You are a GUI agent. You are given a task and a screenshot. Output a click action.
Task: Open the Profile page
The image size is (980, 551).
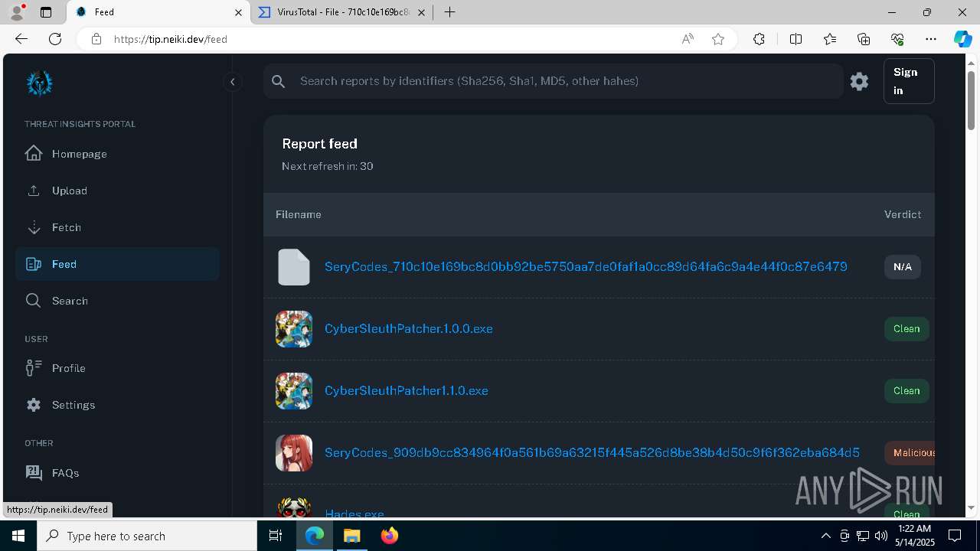pyautogui.click(x=117, y=368)
